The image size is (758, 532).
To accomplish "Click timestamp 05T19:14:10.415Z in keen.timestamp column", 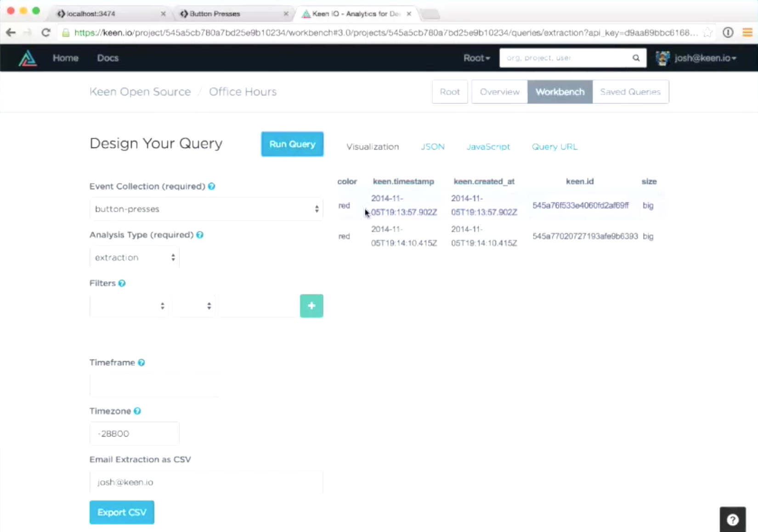I will click(x=404, y=243).
